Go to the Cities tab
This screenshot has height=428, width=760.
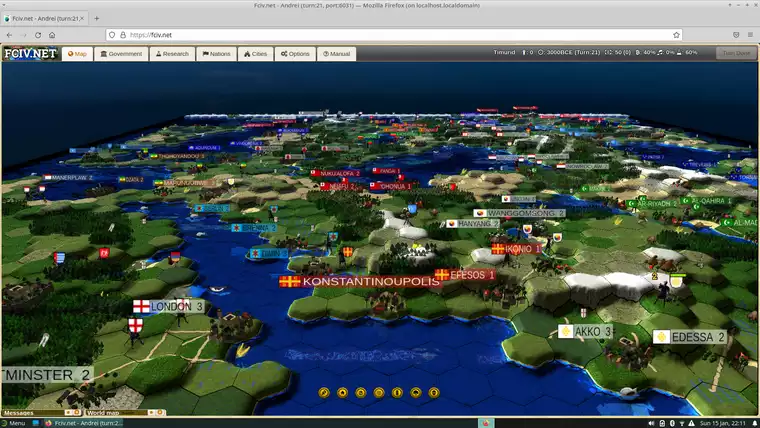click(x=255, y=54)
